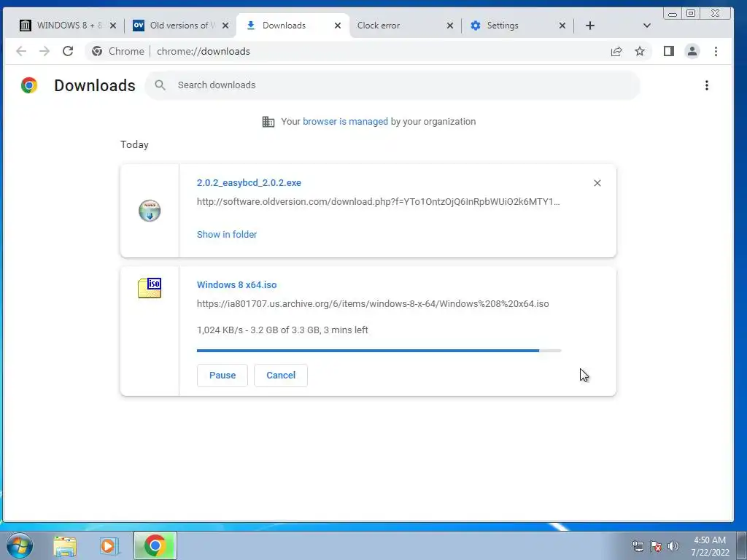Click the search magnifier icon
Image resolution: width=747 pixels, height=560 pixels.
(160, 85)
